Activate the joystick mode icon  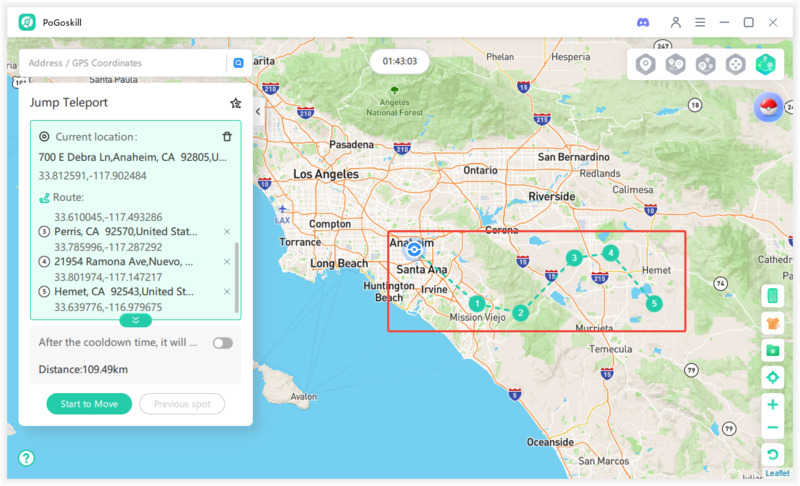point(736,65)
